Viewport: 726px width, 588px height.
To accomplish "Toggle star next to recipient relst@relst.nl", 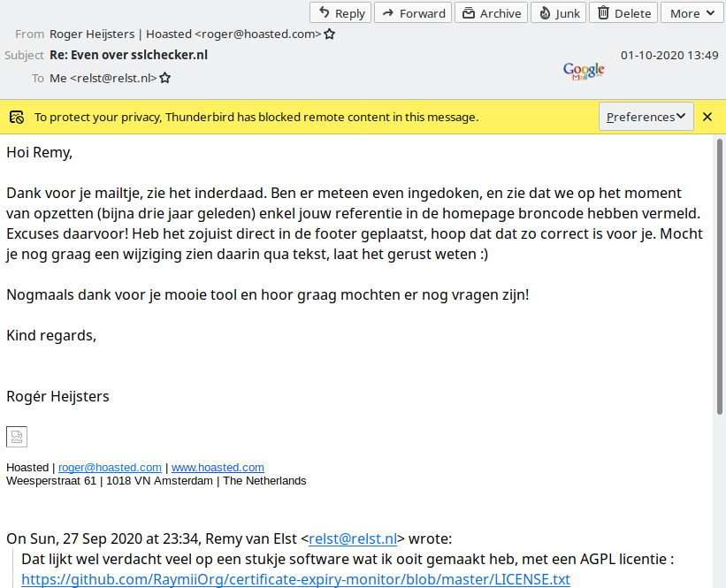I will [x=164, y=78].
